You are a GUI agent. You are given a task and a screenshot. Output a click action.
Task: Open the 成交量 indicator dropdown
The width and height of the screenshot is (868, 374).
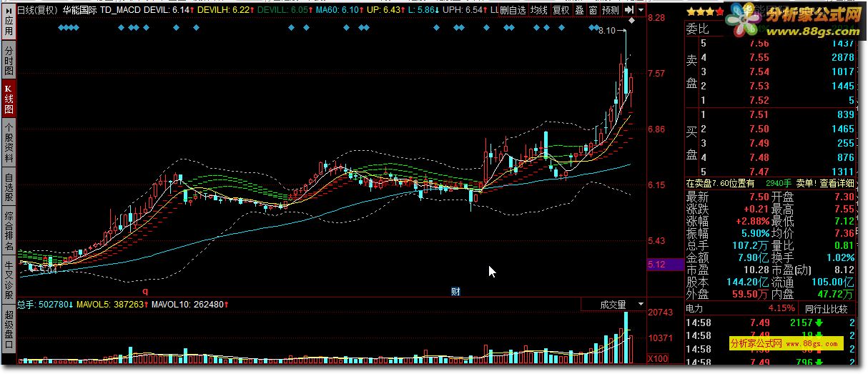coord(613,305)
